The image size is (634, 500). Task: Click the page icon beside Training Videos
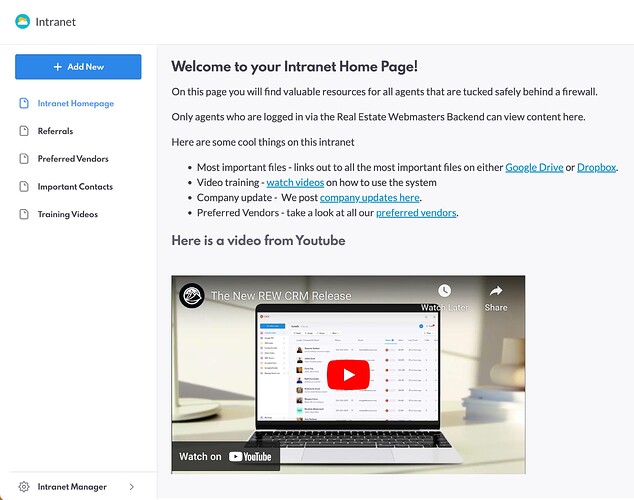pyautogui.click(x=24, y=214)
